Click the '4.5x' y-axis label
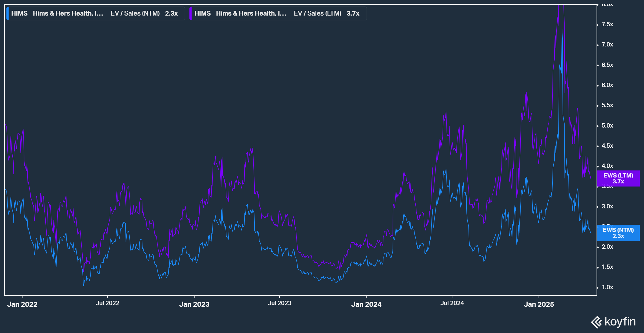 pos(608,146)
